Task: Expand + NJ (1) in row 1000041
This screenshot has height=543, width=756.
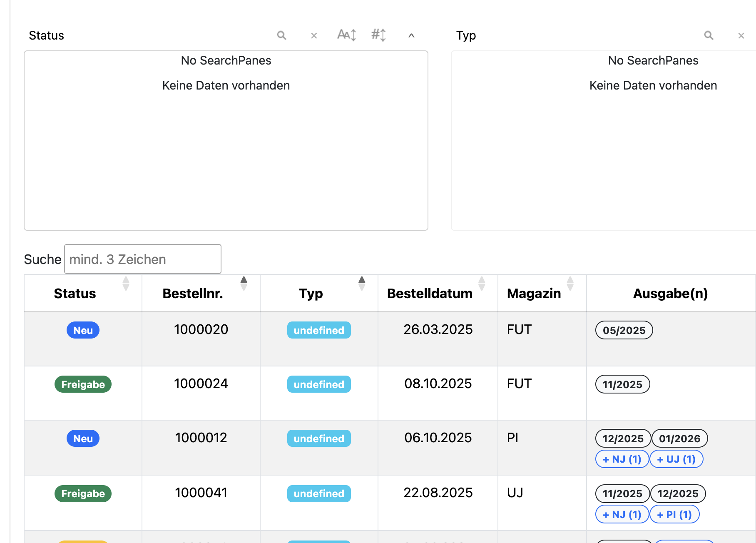Action: click(622, 514)
